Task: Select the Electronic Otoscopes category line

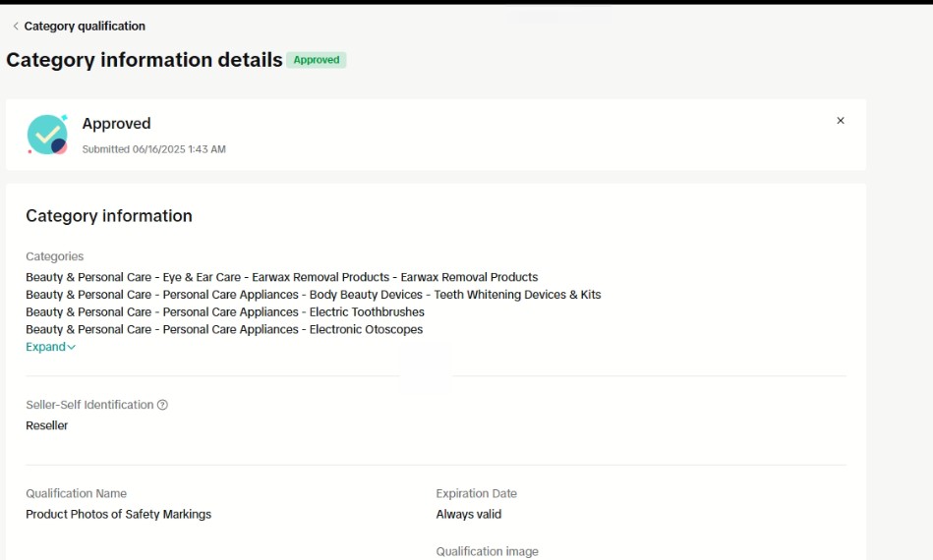Action: [224, 330]
